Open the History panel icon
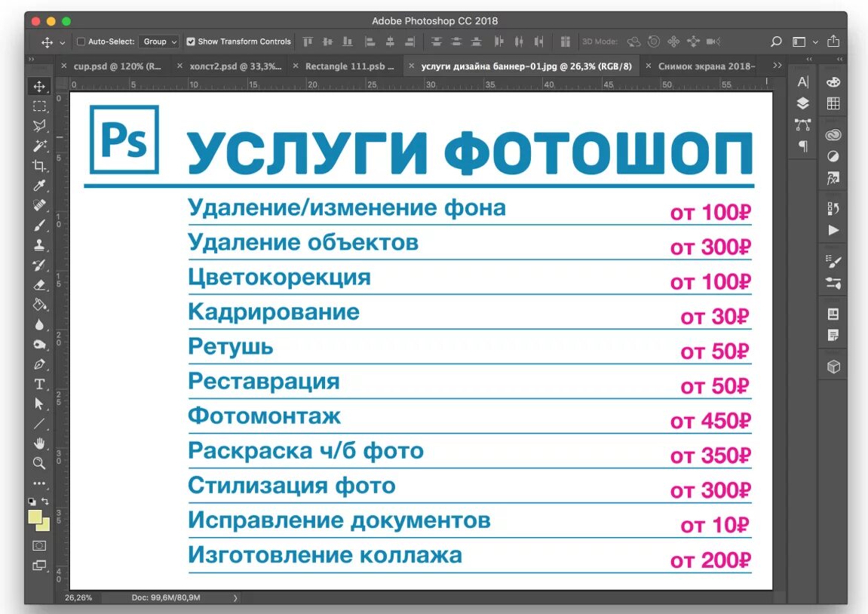This screenshot has height=614, width=868. point(833,209)
